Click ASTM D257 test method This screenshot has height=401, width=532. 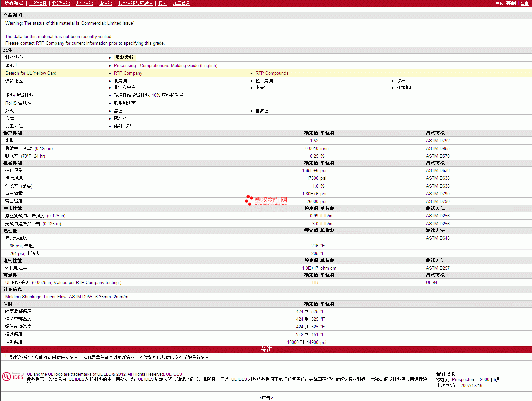click(x=438, y=268)
